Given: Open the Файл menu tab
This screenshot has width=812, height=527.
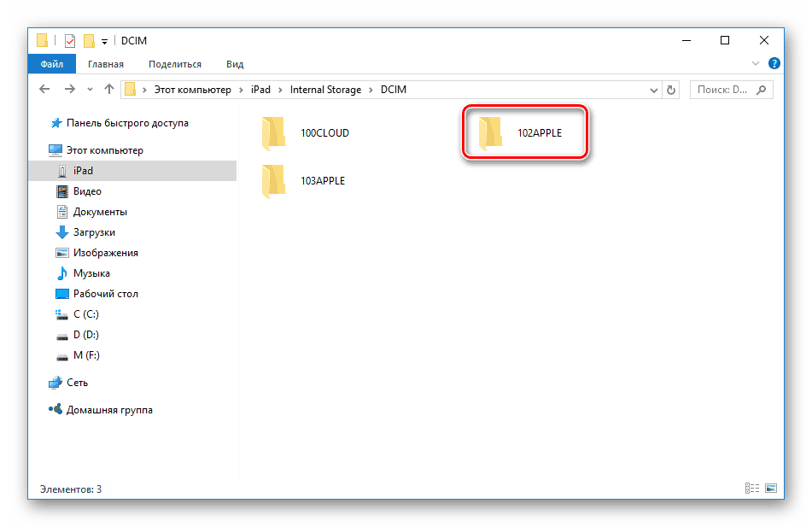Looking at the screenshot, I should 52,64.
